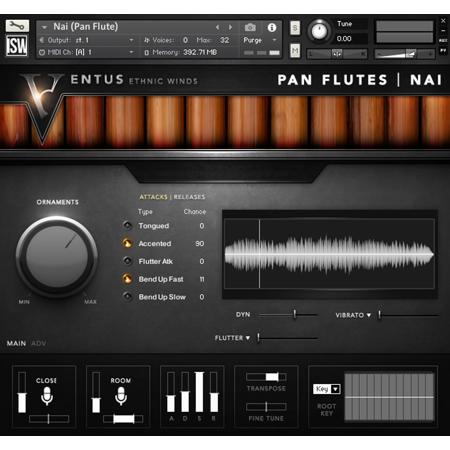
Task: Click the ISW logo icon
Action: pyautogui.click(x=17, y=46)
